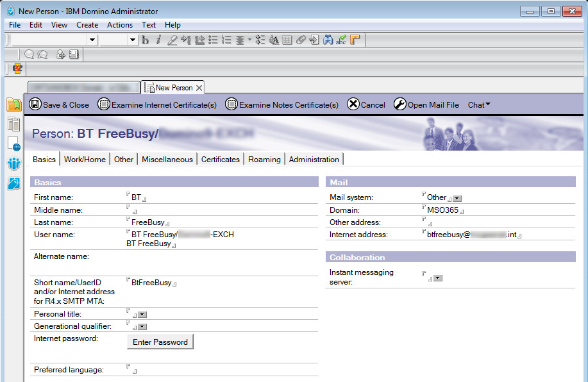This screenshot has width=588, height=382.
Task: Attach a file using the paperclip icon
Action: 301,40
